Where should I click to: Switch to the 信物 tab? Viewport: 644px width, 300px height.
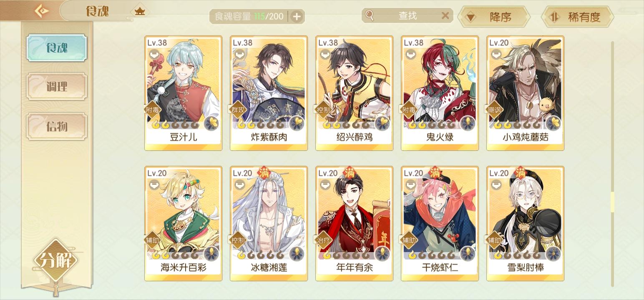[x=57, y=126]
